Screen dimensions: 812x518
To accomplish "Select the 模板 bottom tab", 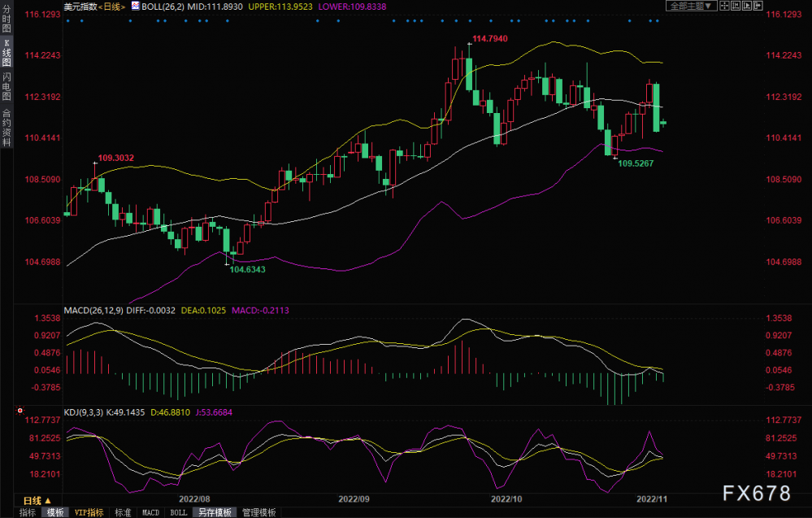I will (x=55, y=512).
